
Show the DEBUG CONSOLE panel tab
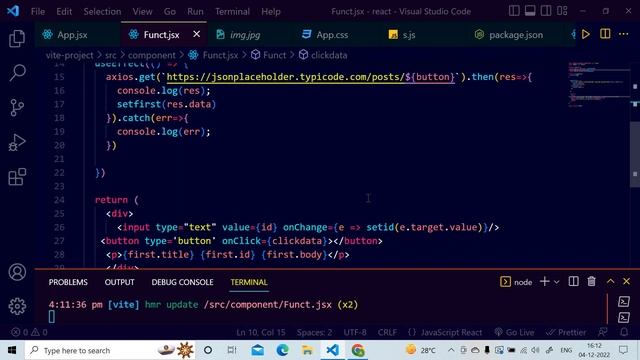tap(182, 282)
